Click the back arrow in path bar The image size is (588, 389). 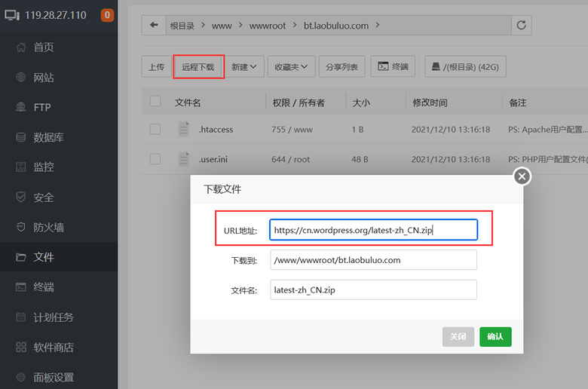(154, 25)
